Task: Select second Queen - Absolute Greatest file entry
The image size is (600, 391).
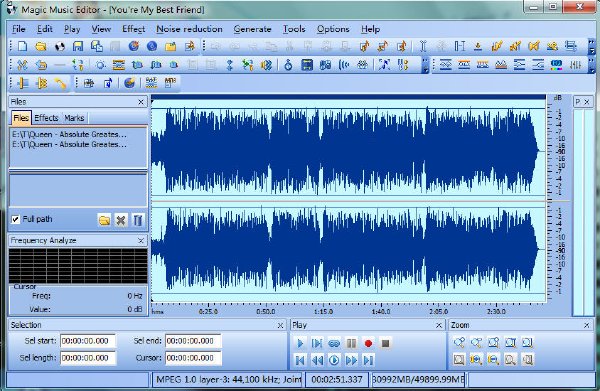Action: pos(69,144)
